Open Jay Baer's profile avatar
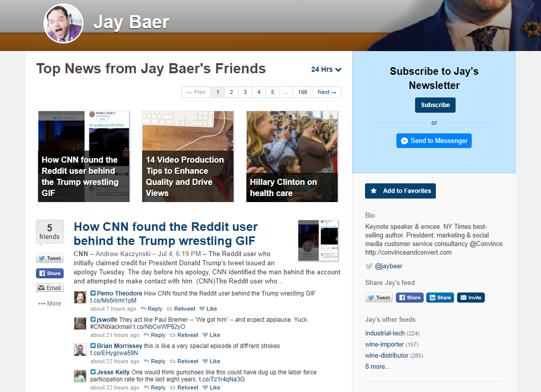Screen dimensions: 541x392 (64, 23)
